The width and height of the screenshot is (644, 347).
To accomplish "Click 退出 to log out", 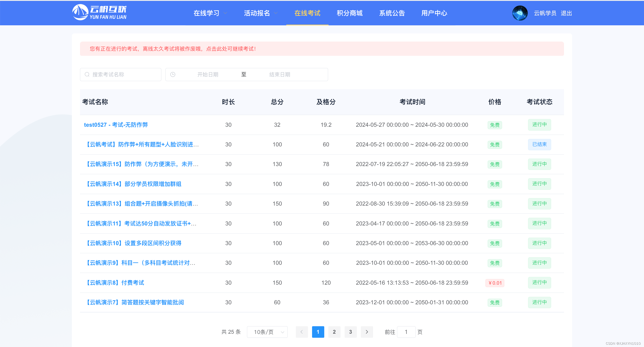I will coord(566,13).
